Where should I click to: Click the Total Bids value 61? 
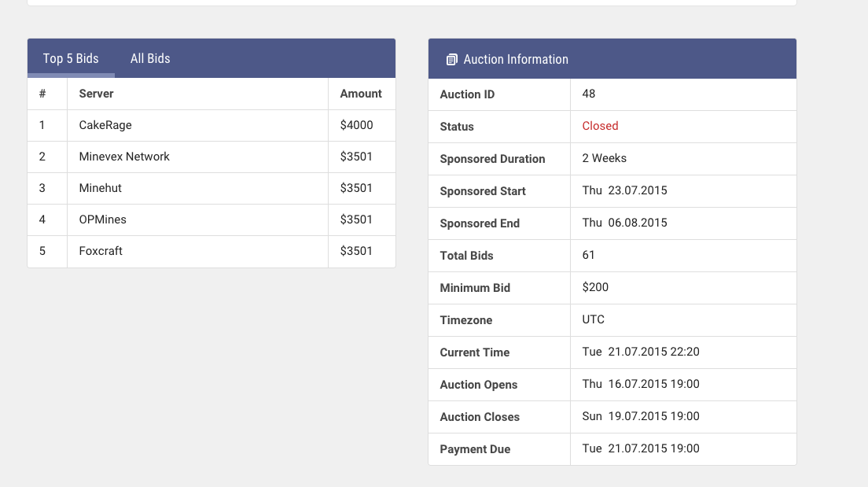coord(589,255)
